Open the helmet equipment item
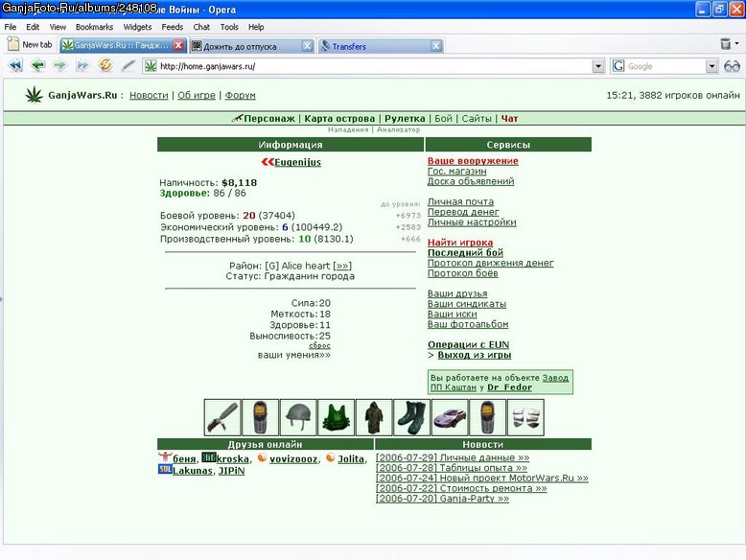This screenshot has height=560, width=746. coord(298,417)
